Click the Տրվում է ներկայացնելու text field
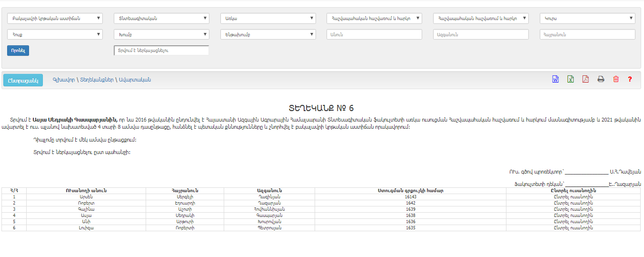The width and height of the screenshot is (644, 257). 161,51
